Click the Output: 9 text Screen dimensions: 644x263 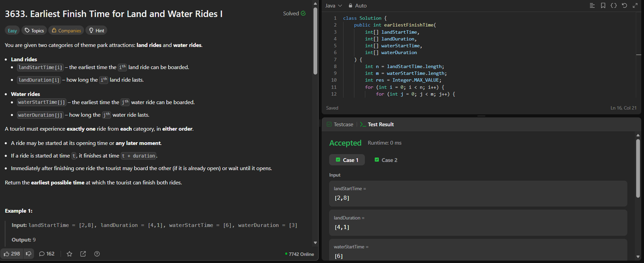[24, 239]
